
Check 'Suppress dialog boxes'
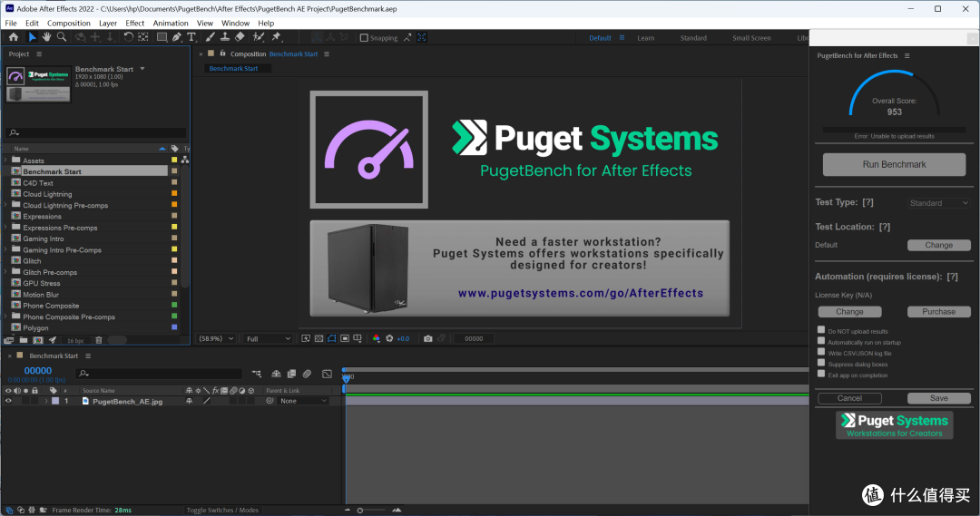(821, 363)
